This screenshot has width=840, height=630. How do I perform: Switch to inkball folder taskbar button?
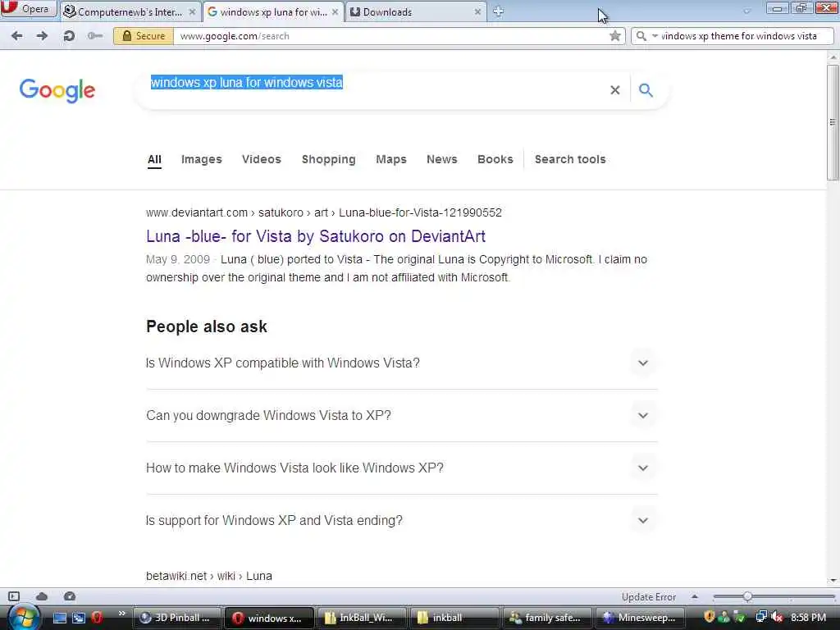(453, 618)
